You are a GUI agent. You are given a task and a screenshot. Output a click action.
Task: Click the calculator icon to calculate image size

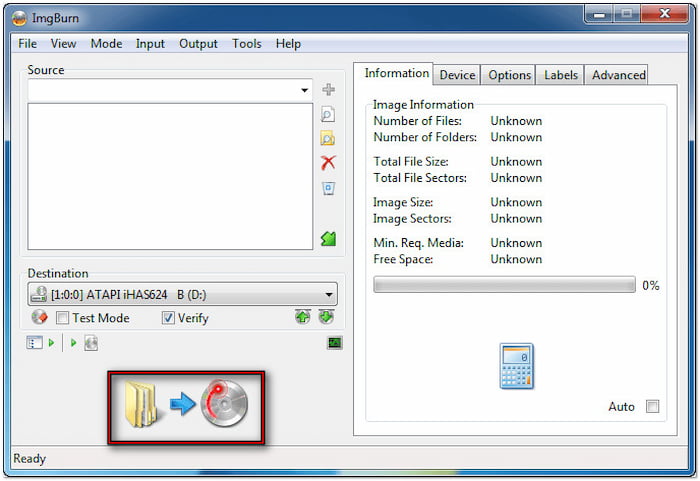tap(517, 366)
